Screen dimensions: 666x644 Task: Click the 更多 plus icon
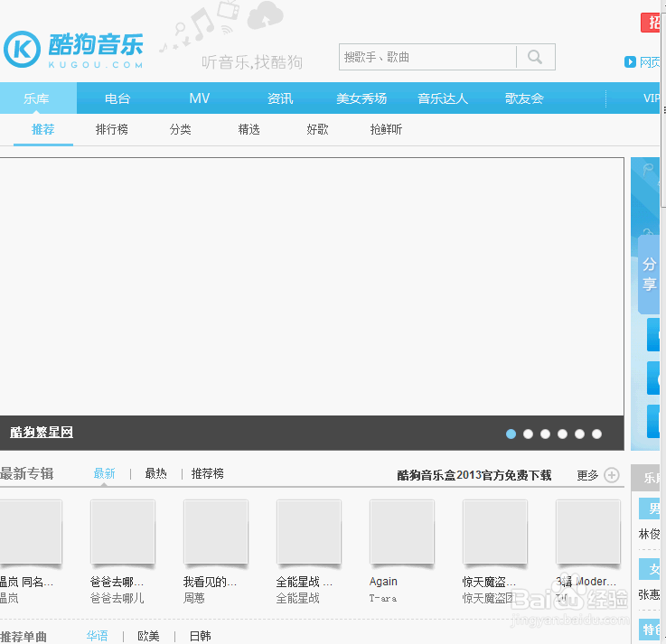click(x=612, y=474)
